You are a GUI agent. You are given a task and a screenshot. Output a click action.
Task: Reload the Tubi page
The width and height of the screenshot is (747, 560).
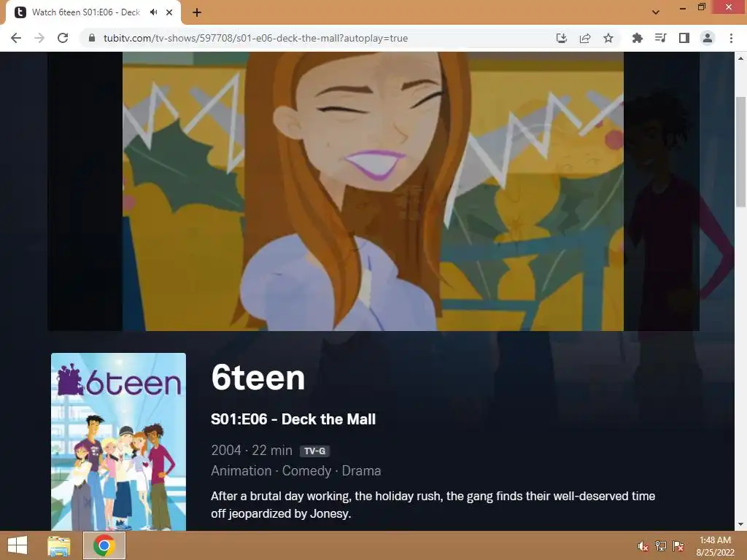[63, 38]
